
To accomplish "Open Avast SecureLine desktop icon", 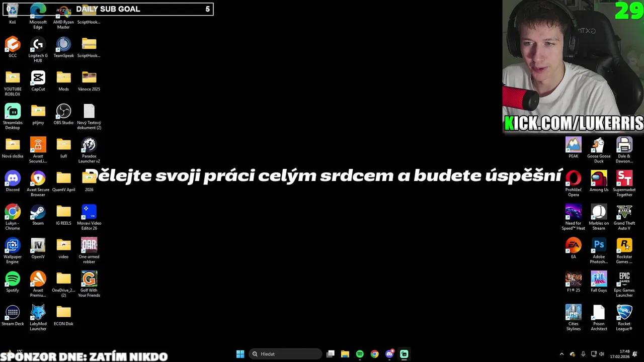I will tap(38, 145).
